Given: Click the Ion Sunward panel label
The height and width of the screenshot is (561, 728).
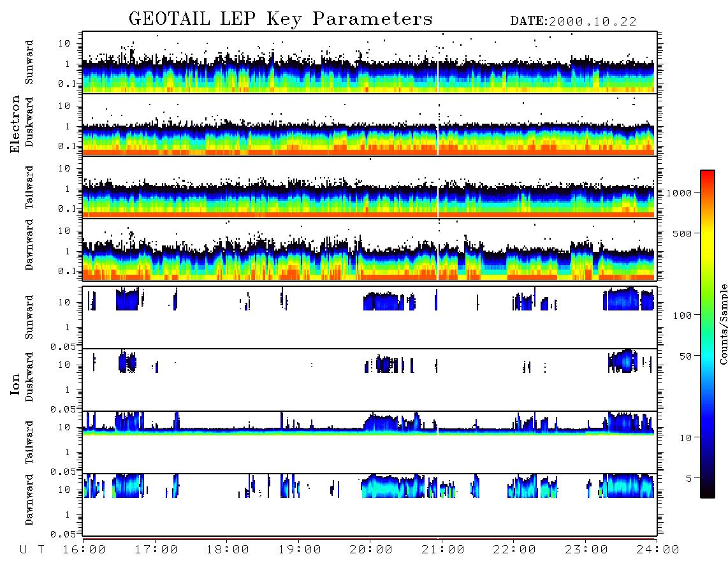Looking at the screenshot, I should pyautogui.click(x=29, y=317).
